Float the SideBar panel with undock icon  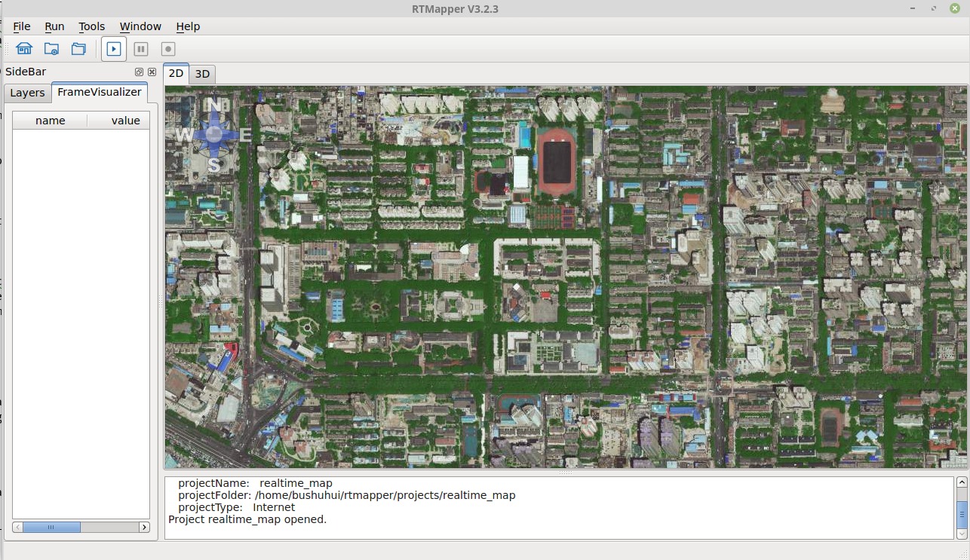139,72
